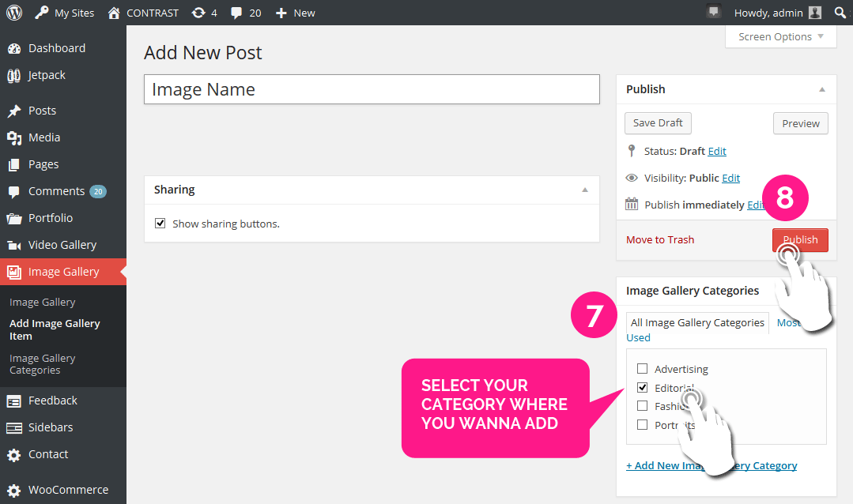Collapse the Publish panel arrow
853x504 pixels.
pos(822,89)
